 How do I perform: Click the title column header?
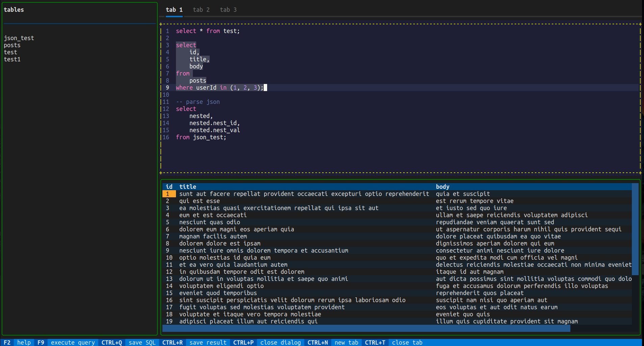point(188,186)
